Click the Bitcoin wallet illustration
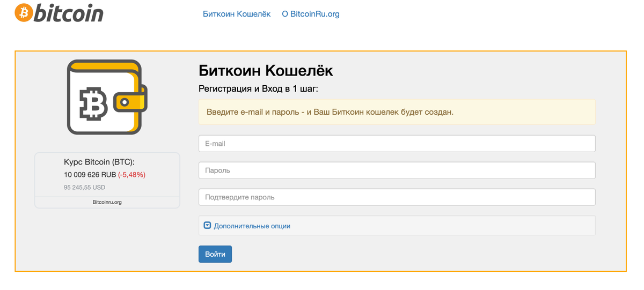This screenshot has height=290, width=644. tap(107, 97)
